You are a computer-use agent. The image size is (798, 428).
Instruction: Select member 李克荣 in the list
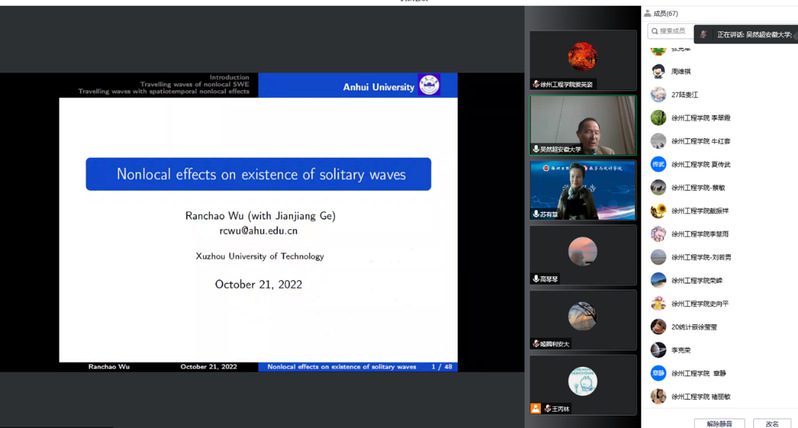[x=680, y=350]
